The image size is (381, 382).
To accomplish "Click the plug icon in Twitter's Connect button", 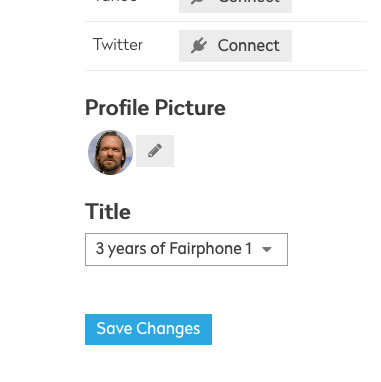I will click(199, 46).
